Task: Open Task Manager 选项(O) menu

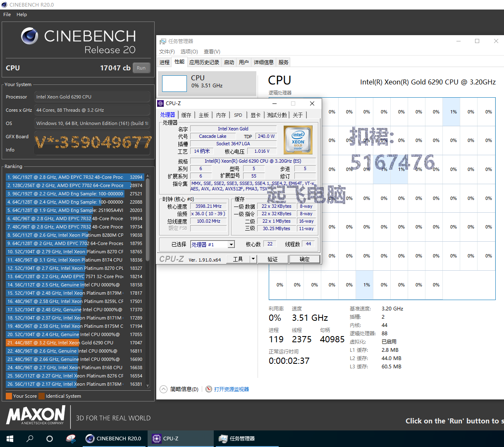Action: [189, 52]
